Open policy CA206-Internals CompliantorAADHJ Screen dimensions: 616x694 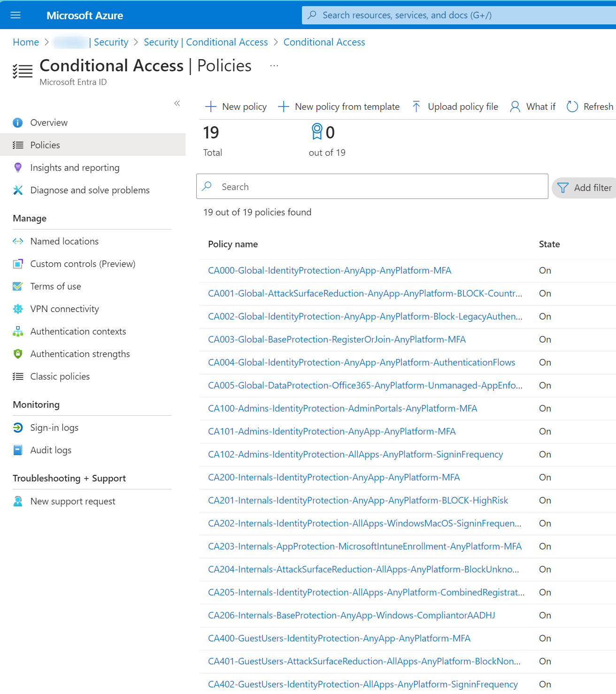tap(352, 615)
